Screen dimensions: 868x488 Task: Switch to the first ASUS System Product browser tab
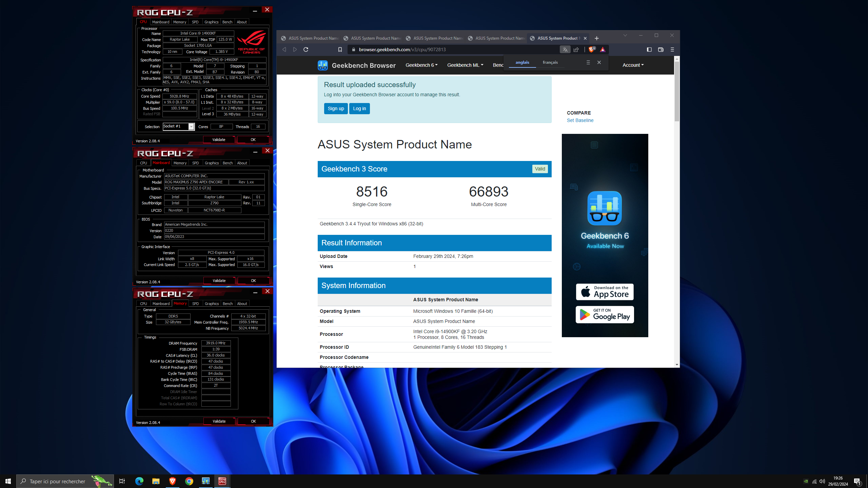point(310,38)
